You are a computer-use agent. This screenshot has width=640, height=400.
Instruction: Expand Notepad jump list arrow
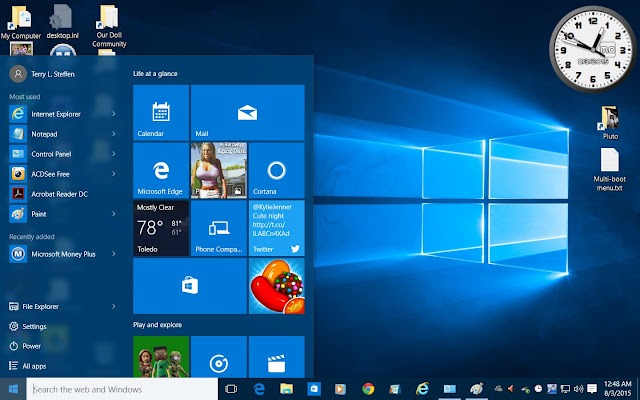tap(114, 134)
